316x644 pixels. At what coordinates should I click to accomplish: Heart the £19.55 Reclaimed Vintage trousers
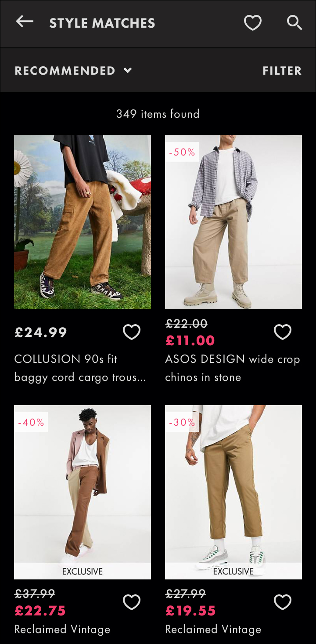(283, 602)
